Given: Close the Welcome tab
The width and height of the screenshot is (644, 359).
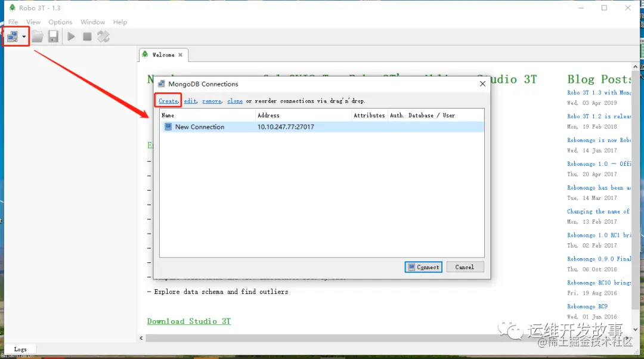Looking at the screenshot, I should (x=180, y=55).
